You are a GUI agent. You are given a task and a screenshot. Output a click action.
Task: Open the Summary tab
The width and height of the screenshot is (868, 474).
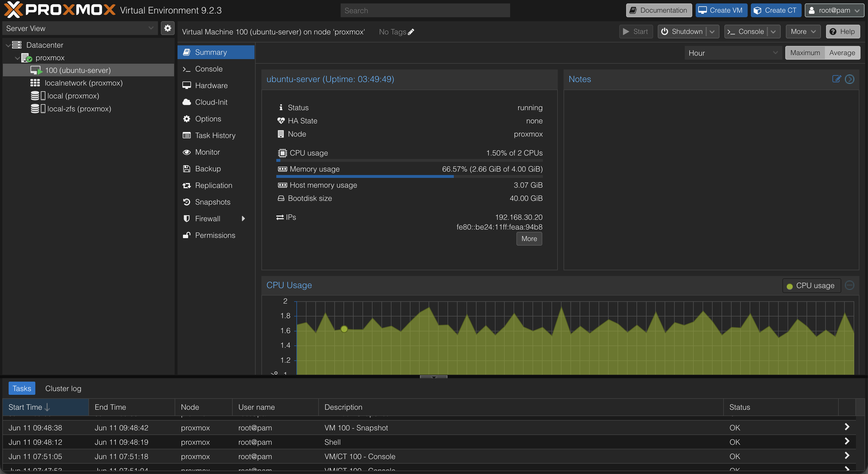tap(216, 52)
